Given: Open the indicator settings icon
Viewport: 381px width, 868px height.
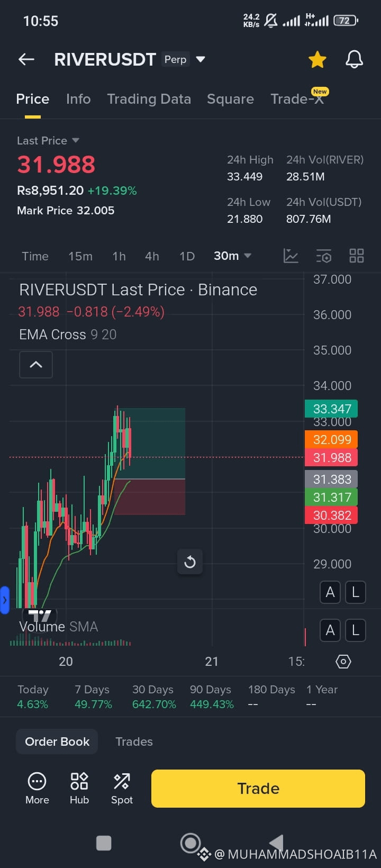Looking at the screenshot, I should (x=323, y=256).
